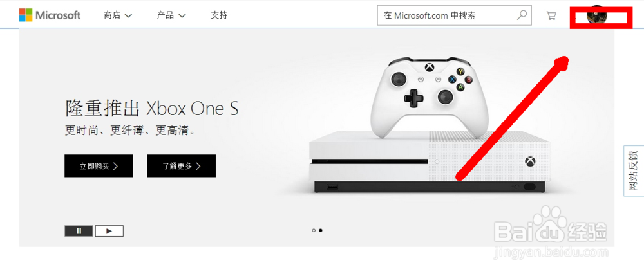Open the user account avatar
Image resolution: width=644 pixels, height=274 pixels.
(597, 17)
